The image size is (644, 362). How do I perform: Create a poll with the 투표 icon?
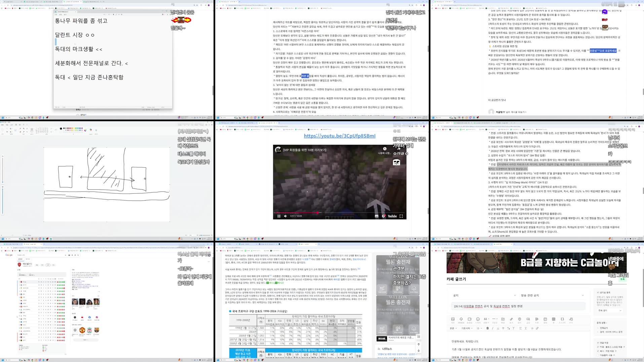click(537, 319)
